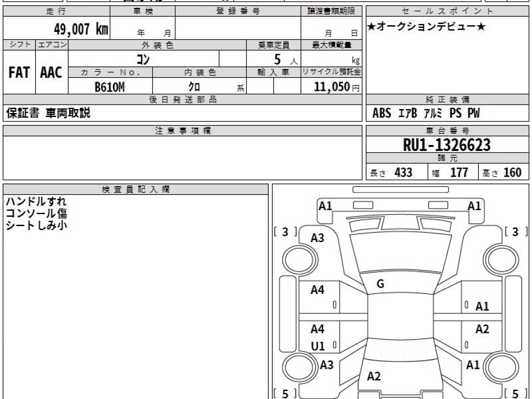
Task: Select the 注意事項欄 header
Action: pos(182,131)
